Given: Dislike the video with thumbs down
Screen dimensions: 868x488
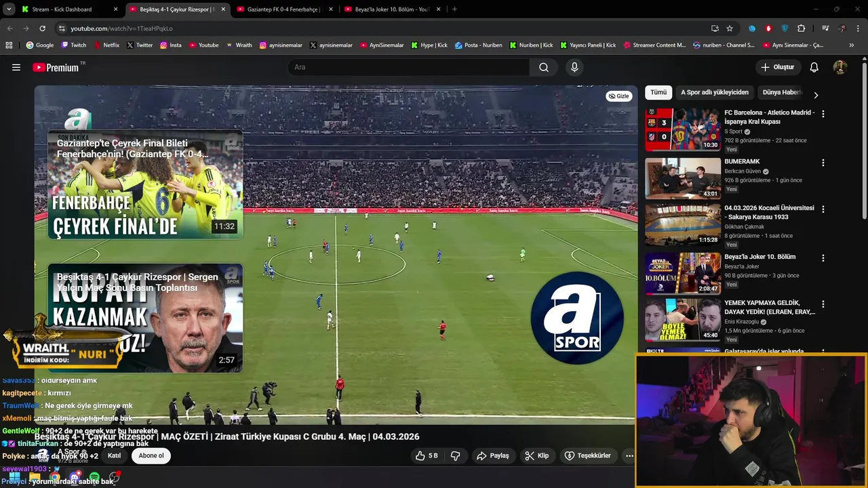Looking at the screenshot, I should point(456,455).
